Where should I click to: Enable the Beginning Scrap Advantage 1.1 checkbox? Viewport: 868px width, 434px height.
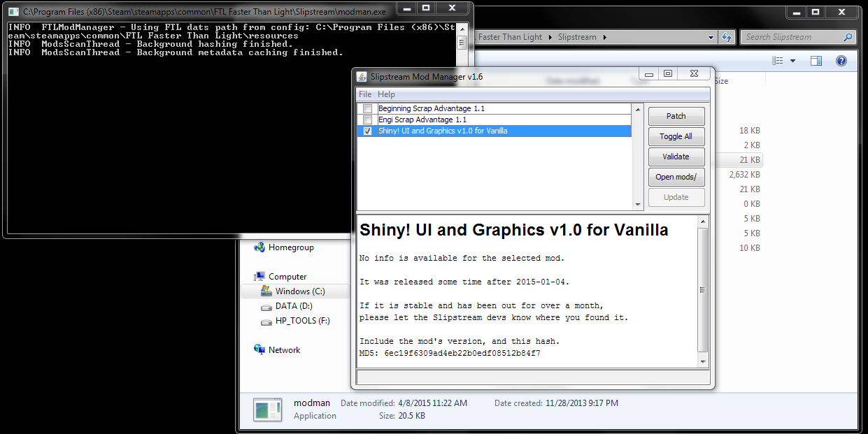tap(367, 109)
